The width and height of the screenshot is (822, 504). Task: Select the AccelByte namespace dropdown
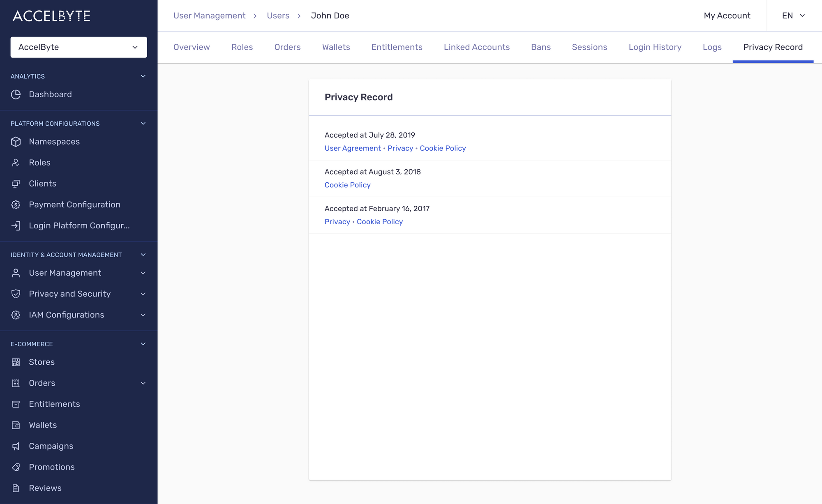[x=79, y=47]
